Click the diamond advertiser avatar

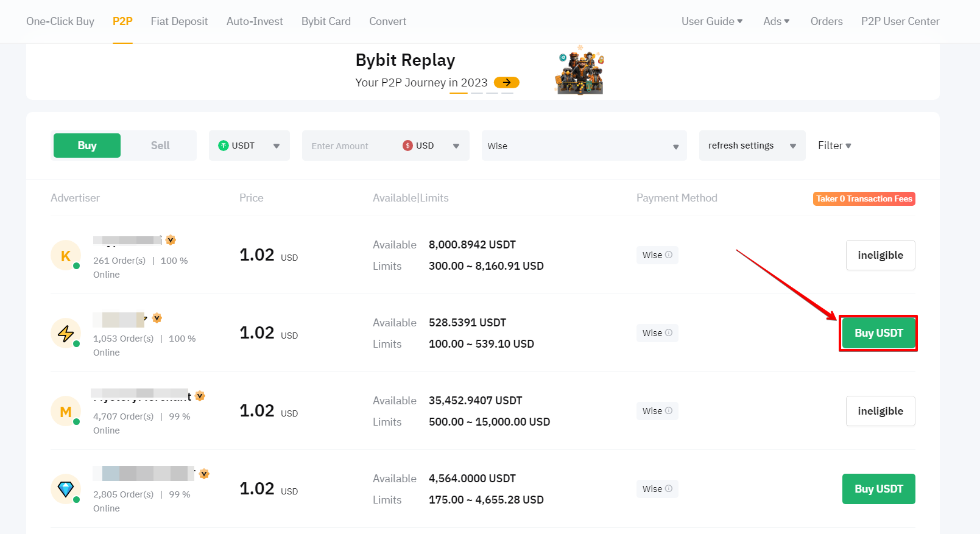pos(66,489)
